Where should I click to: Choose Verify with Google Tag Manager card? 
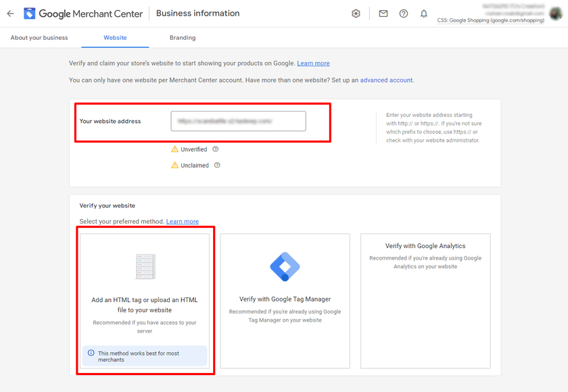click(285, 301)
